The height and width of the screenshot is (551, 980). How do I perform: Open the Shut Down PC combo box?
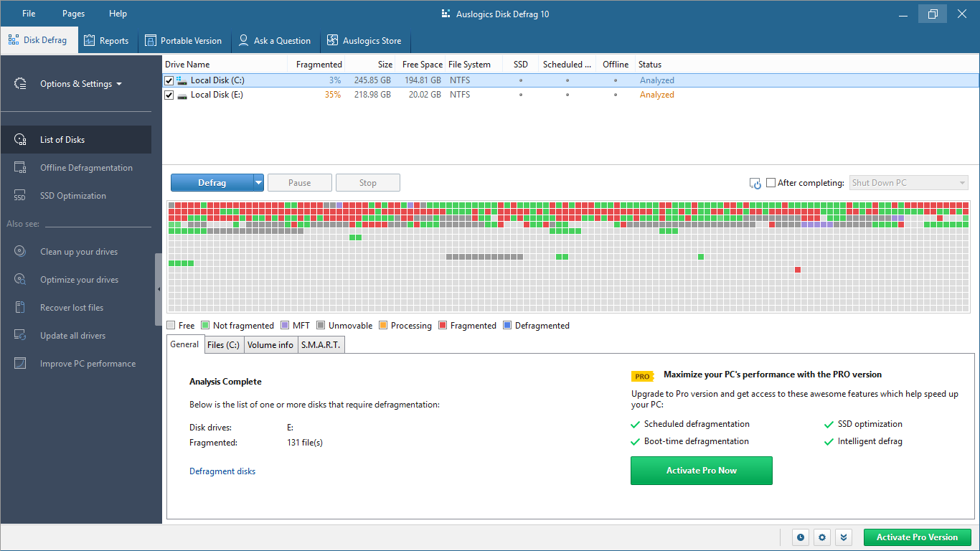pos(909,183)
